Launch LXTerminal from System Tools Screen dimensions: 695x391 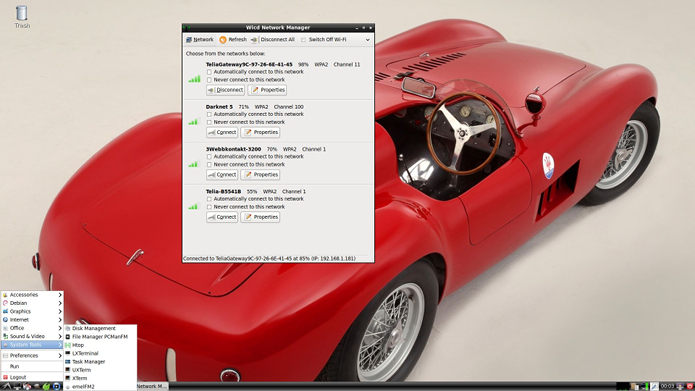tap(100, 353)
